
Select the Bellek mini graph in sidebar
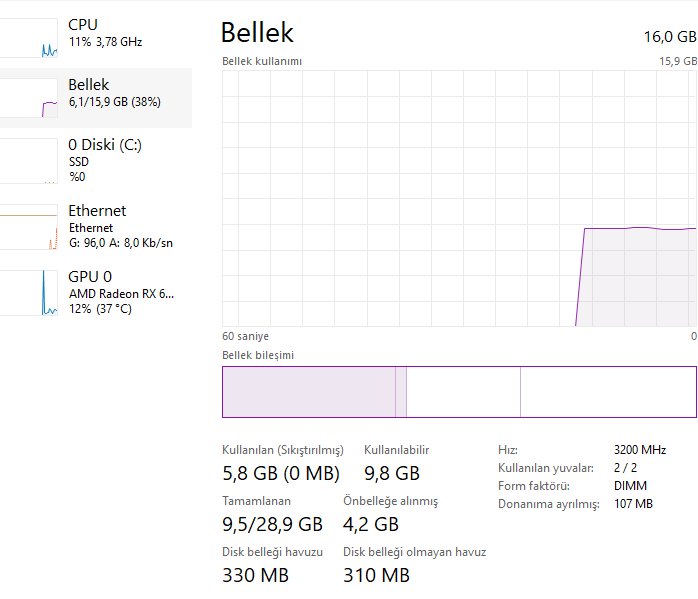click(x=28, y=98)
